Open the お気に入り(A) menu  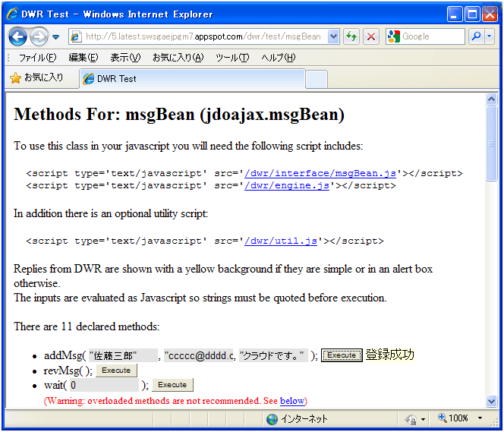point(178,58)
